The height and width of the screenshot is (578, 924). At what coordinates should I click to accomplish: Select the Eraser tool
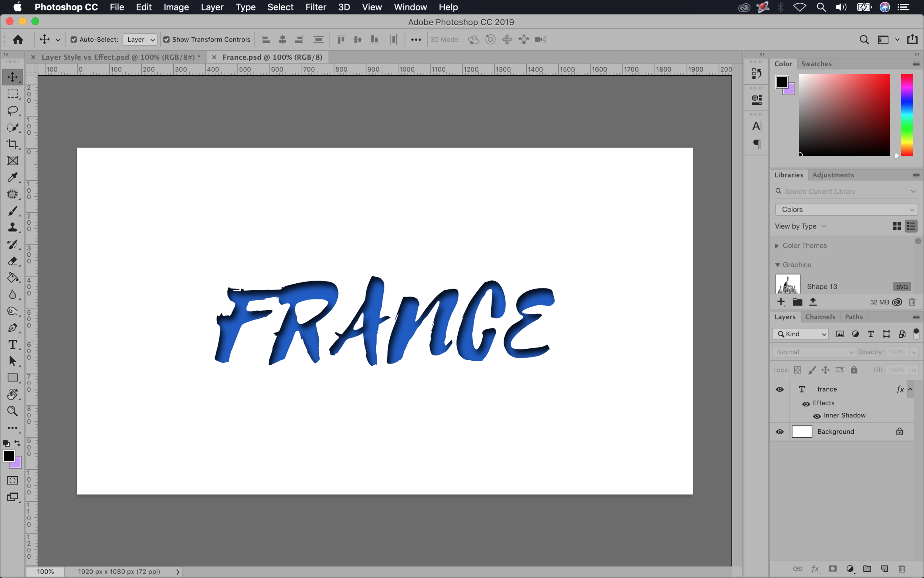(13, 261)
